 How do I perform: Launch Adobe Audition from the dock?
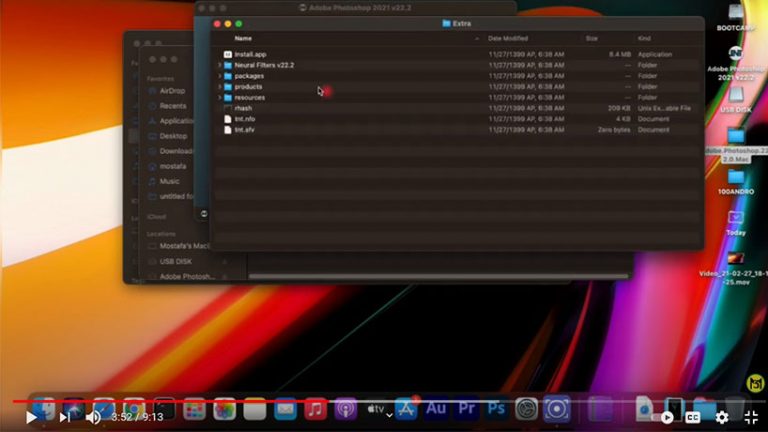click(436, 408)
